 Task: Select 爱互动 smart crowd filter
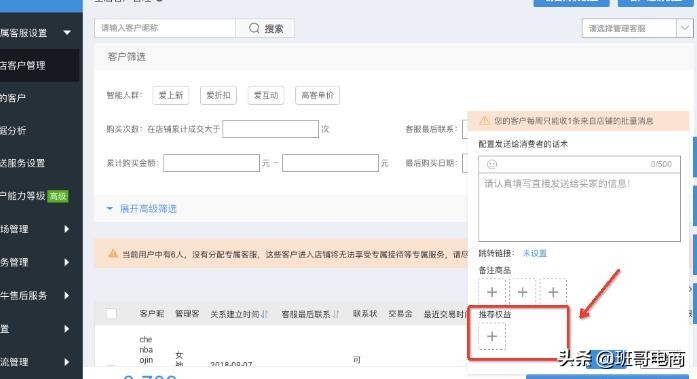pyautogui.click(x=266, y=95)
